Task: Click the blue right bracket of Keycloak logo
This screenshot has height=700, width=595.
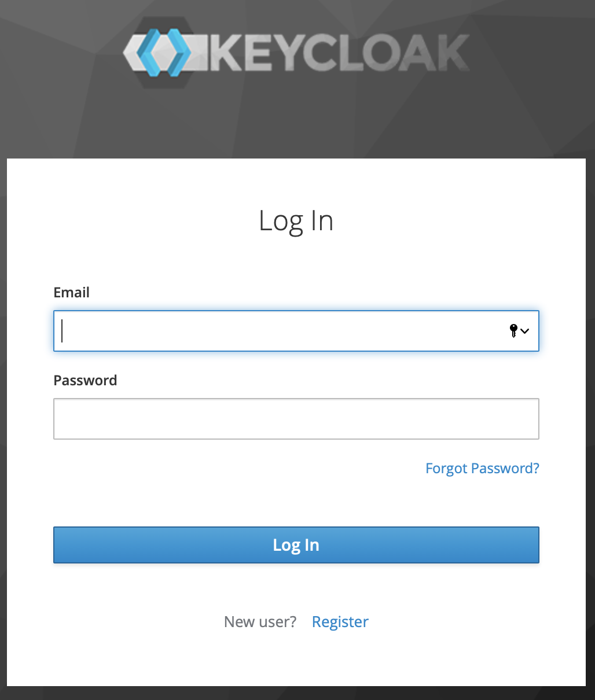Action: coord(178,53)
